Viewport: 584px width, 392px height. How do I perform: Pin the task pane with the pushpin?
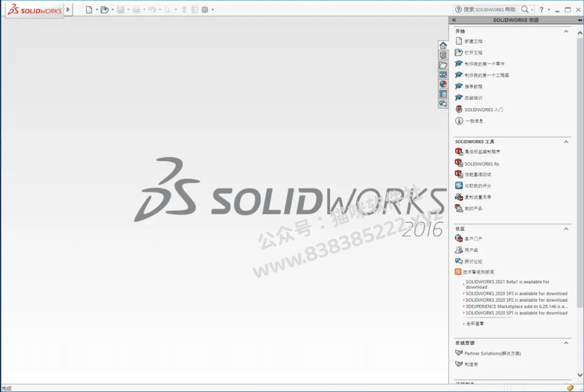pos(580,20)
